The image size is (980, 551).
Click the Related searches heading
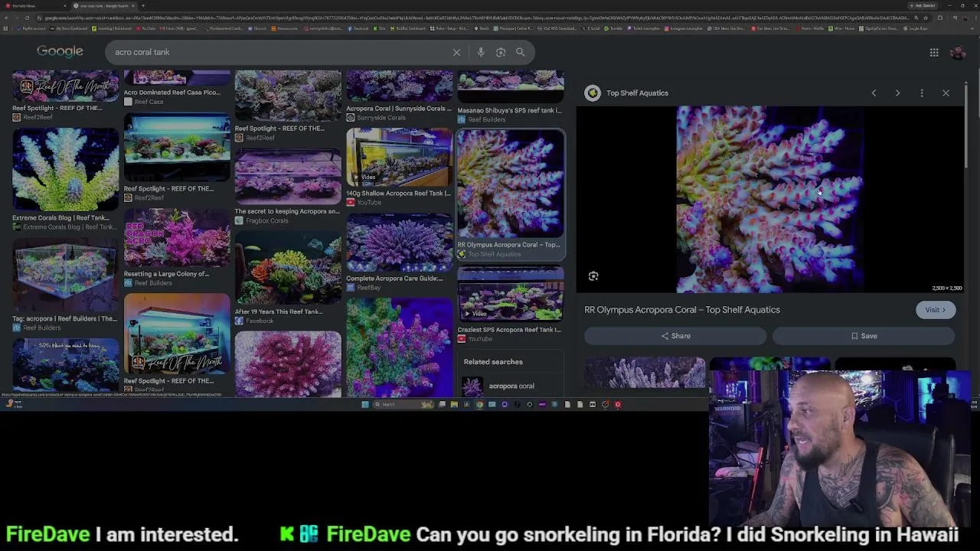(x=493, y=362)
